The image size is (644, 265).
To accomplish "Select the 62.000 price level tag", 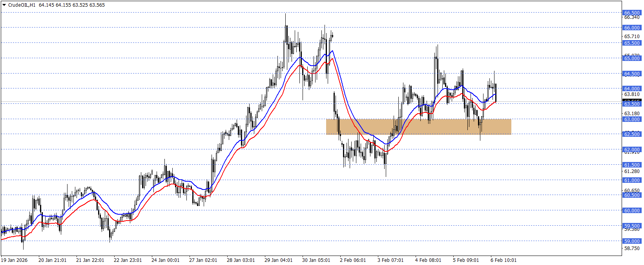I will coord(632,149).
